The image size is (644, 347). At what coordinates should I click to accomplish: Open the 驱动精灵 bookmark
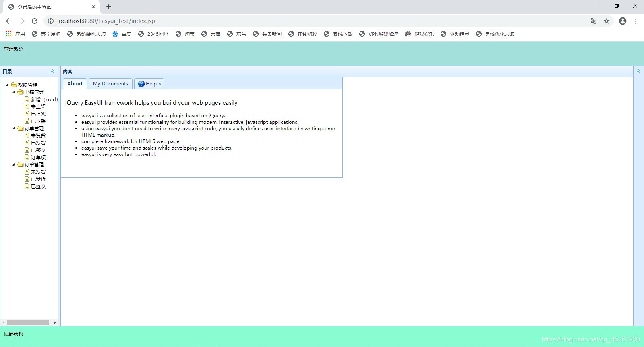pyautogui.click(x=455, y=34)
